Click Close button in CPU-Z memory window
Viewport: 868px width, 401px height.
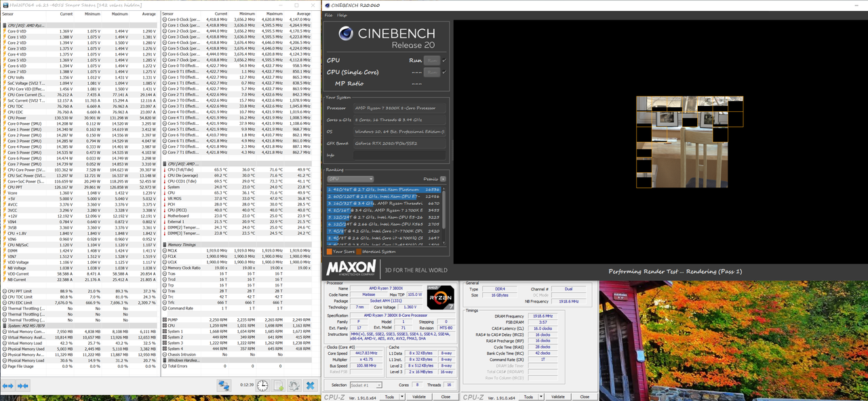[x=584, y=397]
